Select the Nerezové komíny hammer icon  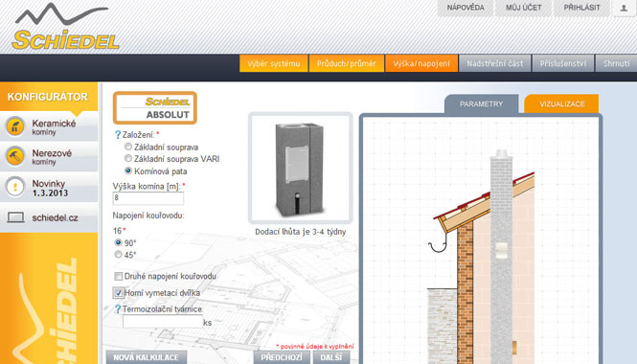point(15,156)
